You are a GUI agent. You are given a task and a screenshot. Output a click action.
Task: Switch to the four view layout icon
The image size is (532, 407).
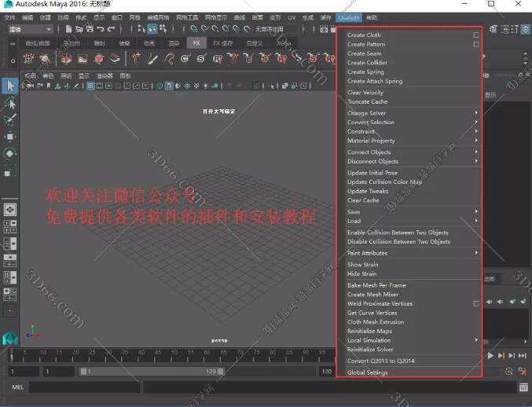click(x=10, y=227)
